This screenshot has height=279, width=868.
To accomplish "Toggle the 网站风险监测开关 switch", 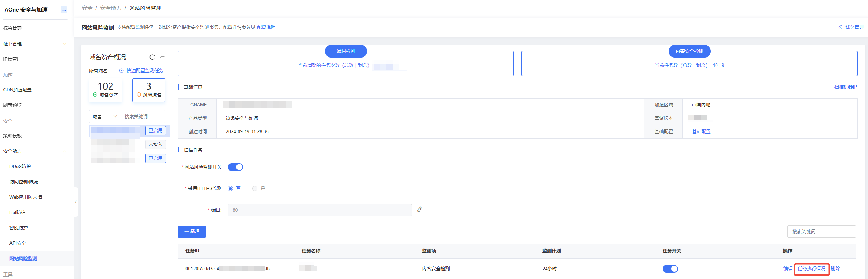I will click(235, 167).
